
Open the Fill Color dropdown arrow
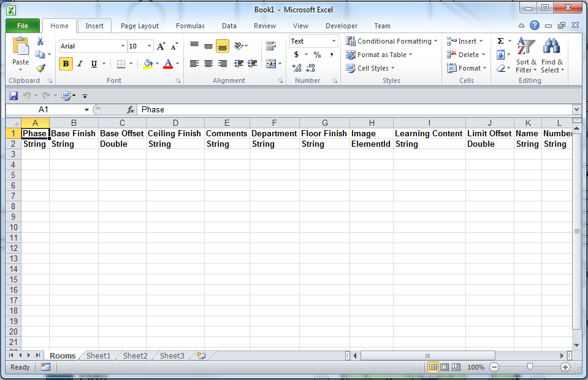[158, 64]
